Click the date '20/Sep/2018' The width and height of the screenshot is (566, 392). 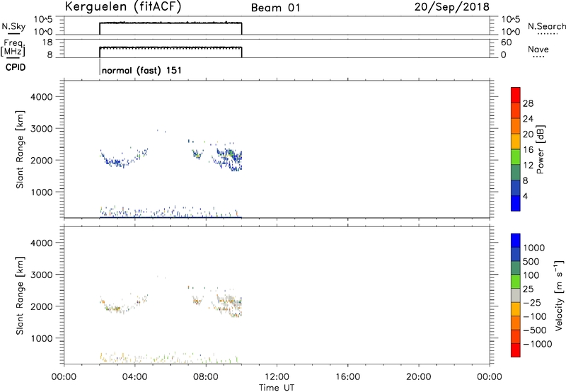click(452, 7)
